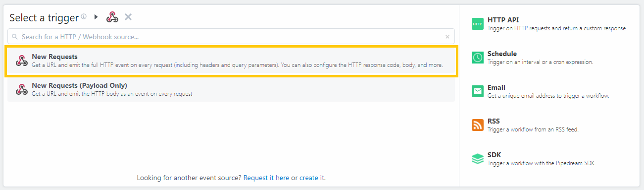Open the Schedule clock icon trigger
The height and width of the screenshot is (190, 644).
[478, 58]
